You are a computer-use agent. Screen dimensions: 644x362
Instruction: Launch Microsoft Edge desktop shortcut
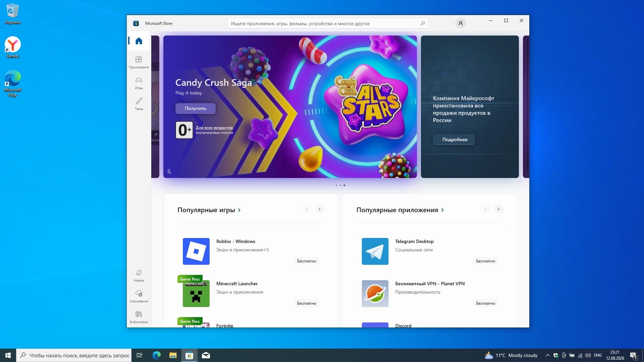[x=13, y=83]
